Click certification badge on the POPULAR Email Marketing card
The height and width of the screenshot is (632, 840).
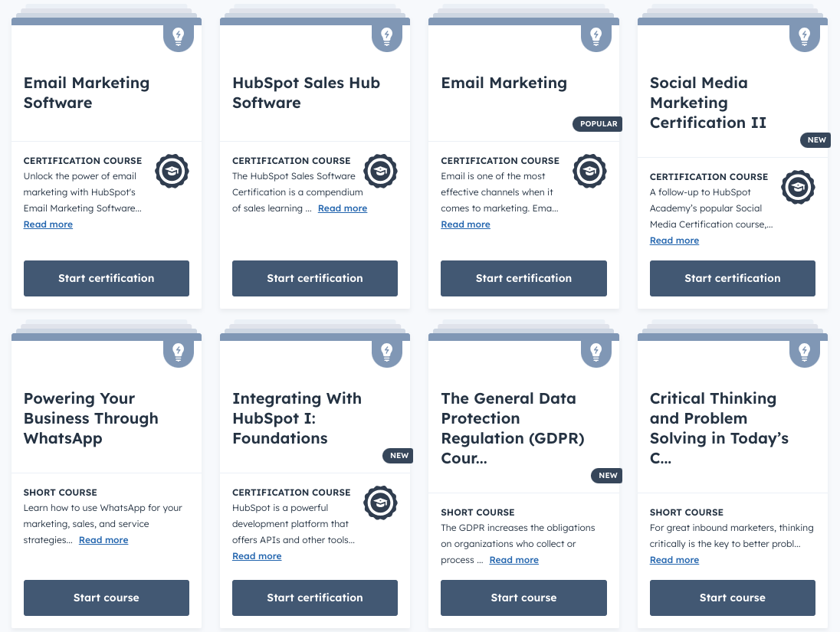click(x=589, y=172)
